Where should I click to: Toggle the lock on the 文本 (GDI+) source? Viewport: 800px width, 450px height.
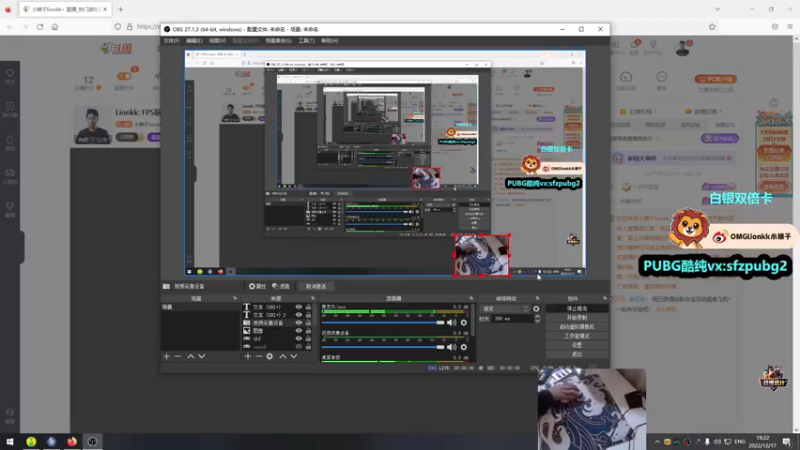click(x=308, y=307)
